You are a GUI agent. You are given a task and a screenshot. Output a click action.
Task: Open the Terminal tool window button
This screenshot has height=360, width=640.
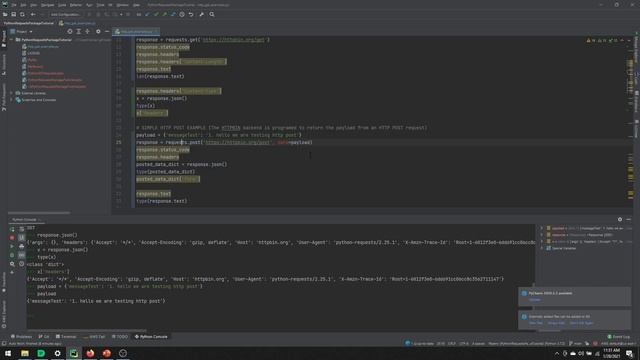pos(66,337)
